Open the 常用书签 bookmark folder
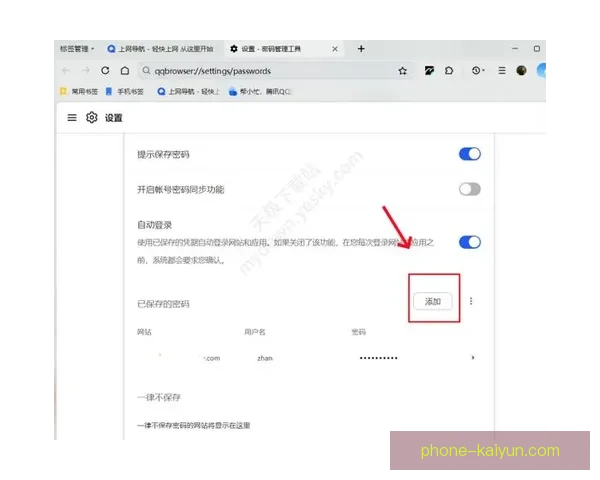 tap(79, 91)
